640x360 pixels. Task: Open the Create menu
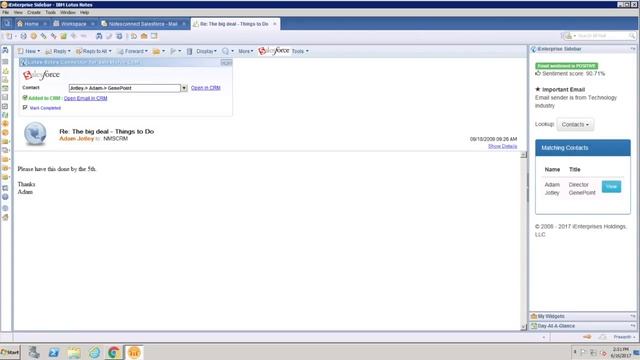coord(34,12)
